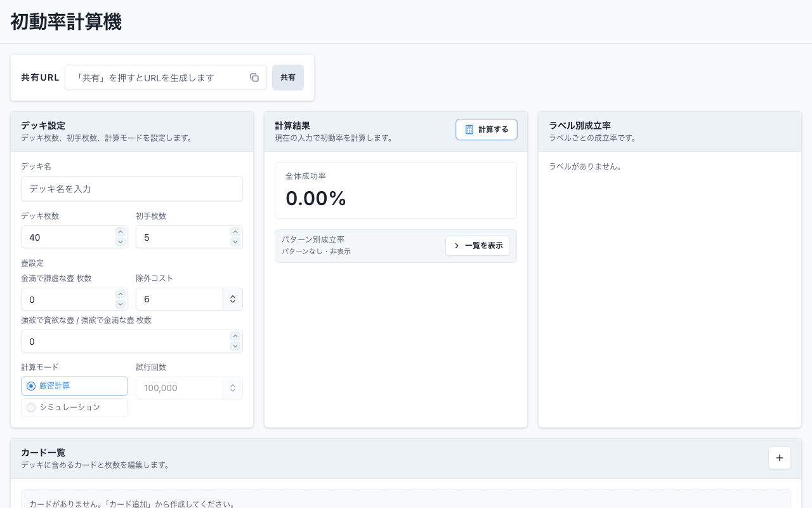Image resolution: width=812 pixels, height=508 pixels.
Task: Expand the pattern list with 一覧を表示
Action: 478,246
